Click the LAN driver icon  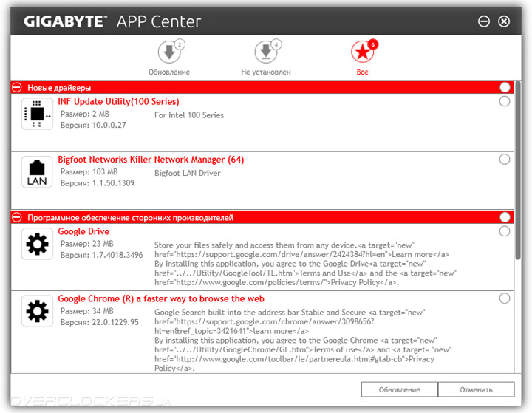pyautogui.click(x=37, y=172)
